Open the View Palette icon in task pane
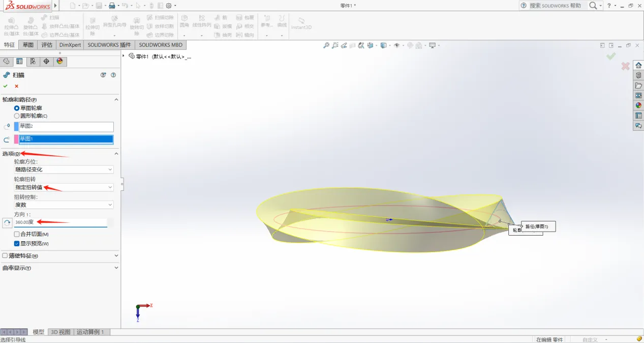Image resolution: width=644 pixels, height=343 pixels. (638, 95)
